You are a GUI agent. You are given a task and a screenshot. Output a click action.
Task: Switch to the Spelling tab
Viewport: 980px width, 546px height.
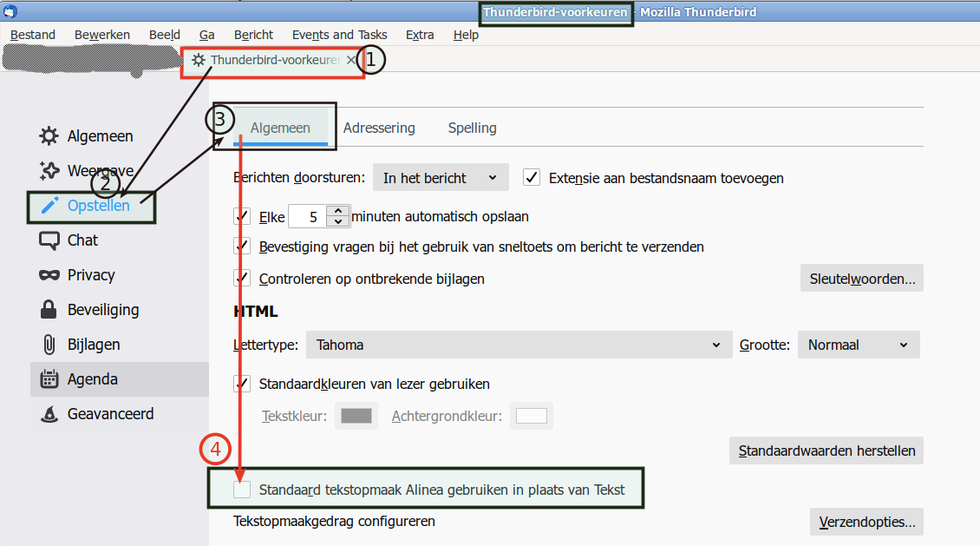tap(472, 128)
